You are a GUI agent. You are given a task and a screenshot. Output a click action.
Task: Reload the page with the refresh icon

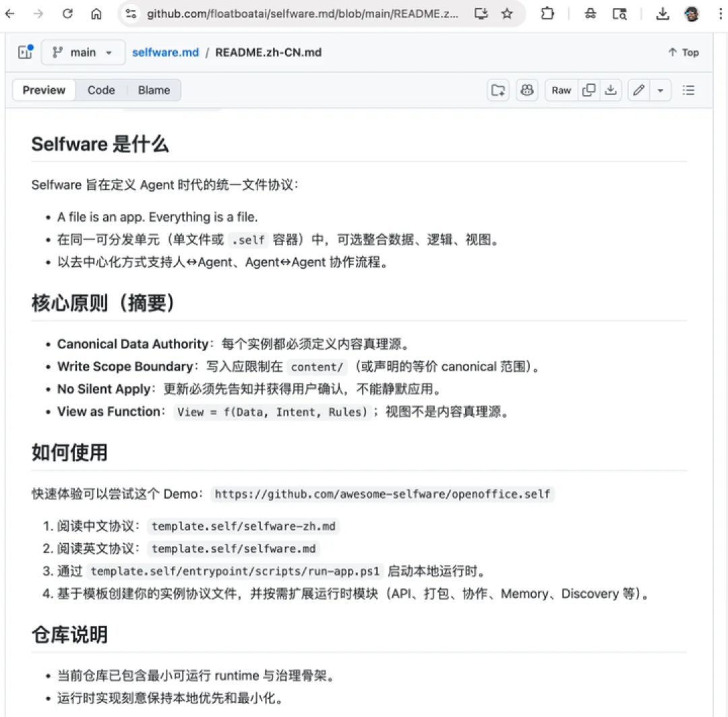click(x=67, y=14)
